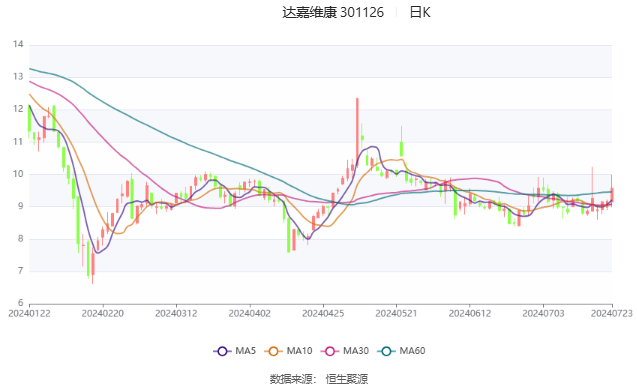Image resolution: width=637 pixels, height=387 pixels.
Task: Click the x-axis date 20240723
Action: coord(612,313)
